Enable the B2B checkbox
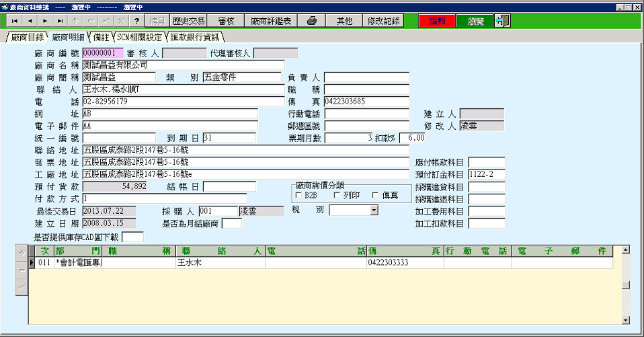Viewport: 644px width, 337px height. 298,195
